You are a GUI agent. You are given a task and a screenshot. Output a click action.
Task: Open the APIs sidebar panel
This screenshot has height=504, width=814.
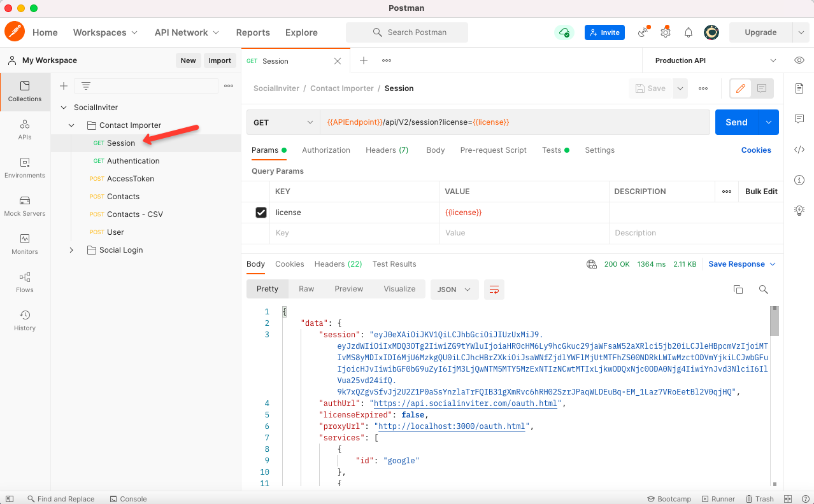click(25, 130)
